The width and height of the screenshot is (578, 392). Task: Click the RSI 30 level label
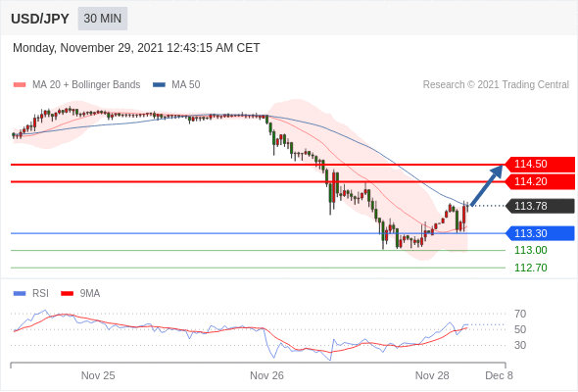520,346
